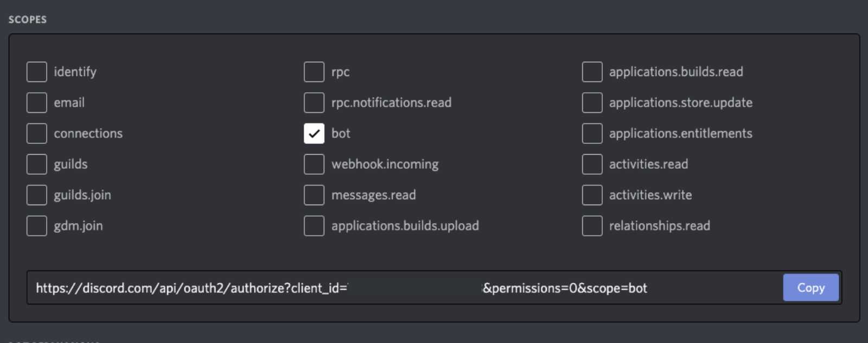Click Copy to copy OAuth2 URL
Viewport: 868px width, 343px height.
pos(810,288)
